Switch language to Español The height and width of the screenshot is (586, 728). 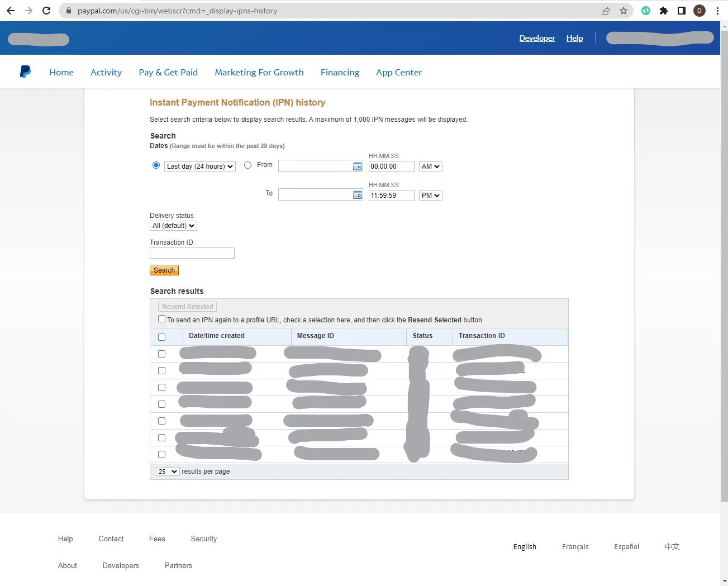[626, 546]
